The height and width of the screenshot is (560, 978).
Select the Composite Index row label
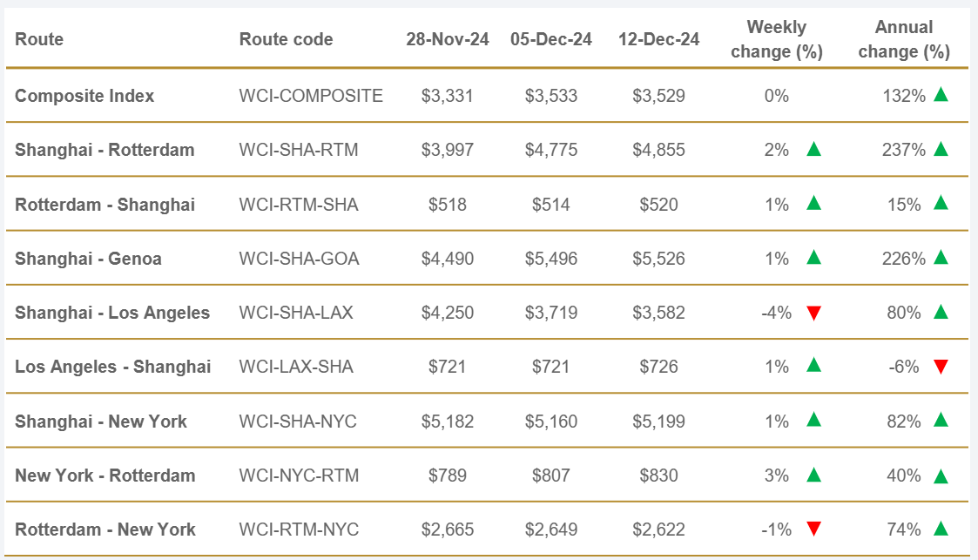coord(84,96)
